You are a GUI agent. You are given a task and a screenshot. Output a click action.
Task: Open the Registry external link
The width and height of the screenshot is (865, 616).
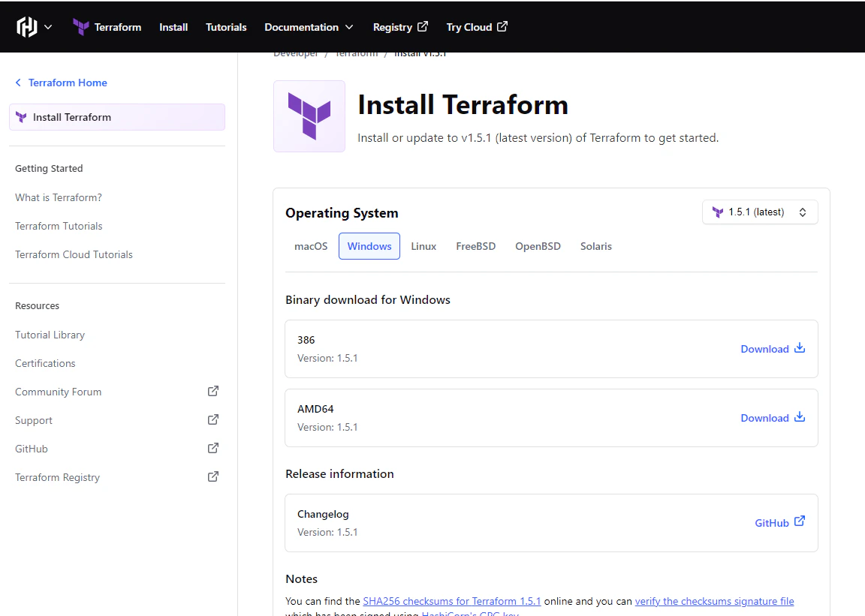(x=400, y=27)
